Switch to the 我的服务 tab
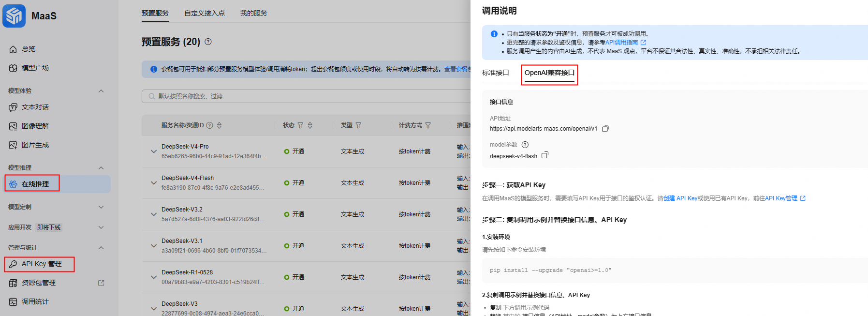Viewport: 868px width, 316px height. click(x=254, y=13)
